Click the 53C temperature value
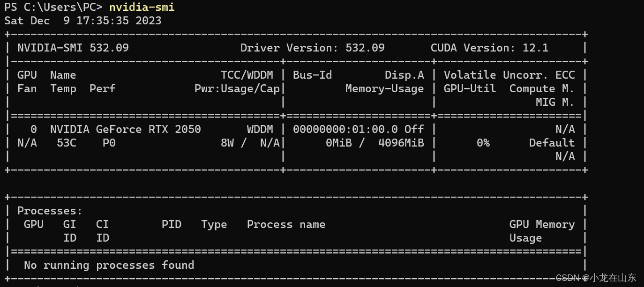The image size is (644, 287). point(67,143)
